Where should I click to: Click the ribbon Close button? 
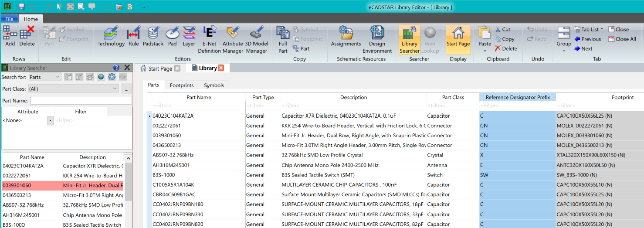point(618,29)
